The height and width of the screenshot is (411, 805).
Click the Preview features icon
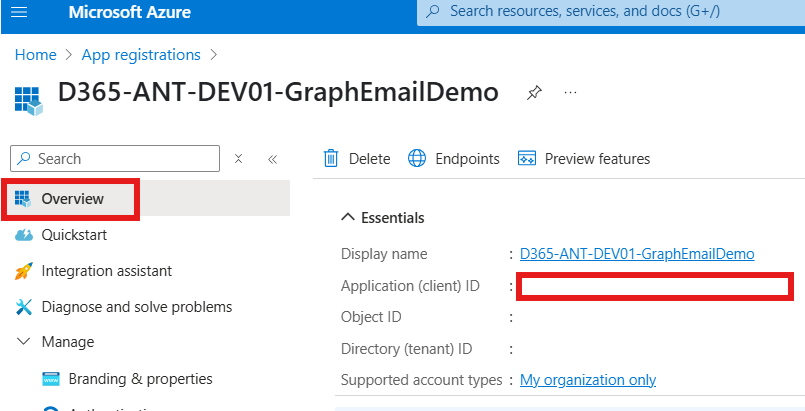pyautogui.click(x=527, y=159)
